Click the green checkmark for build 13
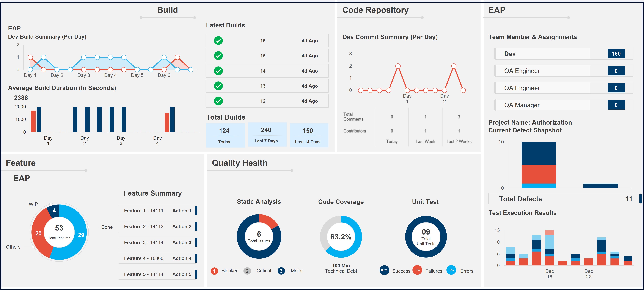 pyautogui.click(x=218, y=86)
